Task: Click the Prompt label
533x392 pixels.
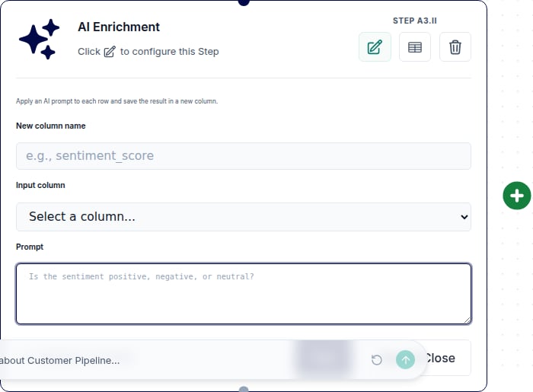Action: click(x=30, y=247)
